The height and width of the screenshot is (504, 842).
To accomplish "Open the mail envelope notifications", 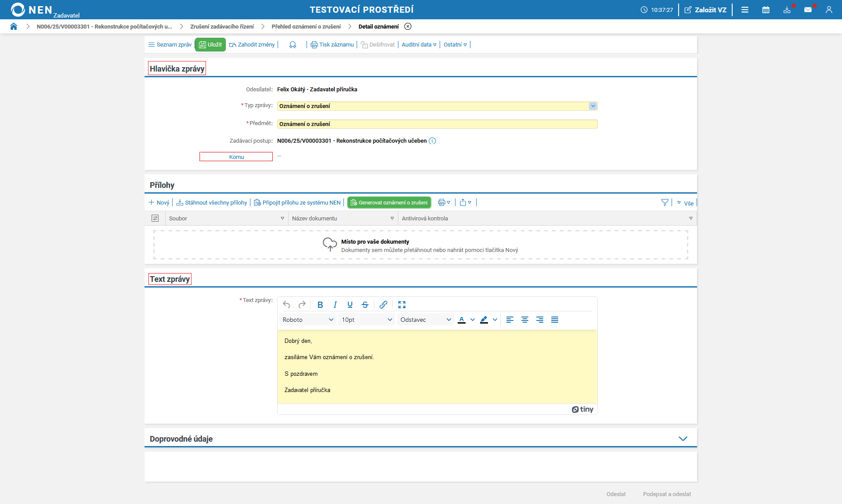I will click(x=808, y=10).
